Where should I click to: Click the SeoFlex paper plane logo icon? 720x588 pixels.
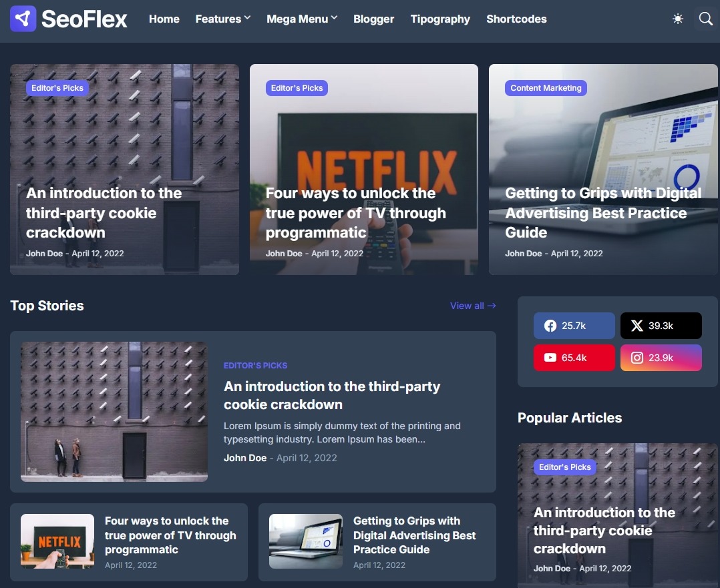(x=23, y=19)
